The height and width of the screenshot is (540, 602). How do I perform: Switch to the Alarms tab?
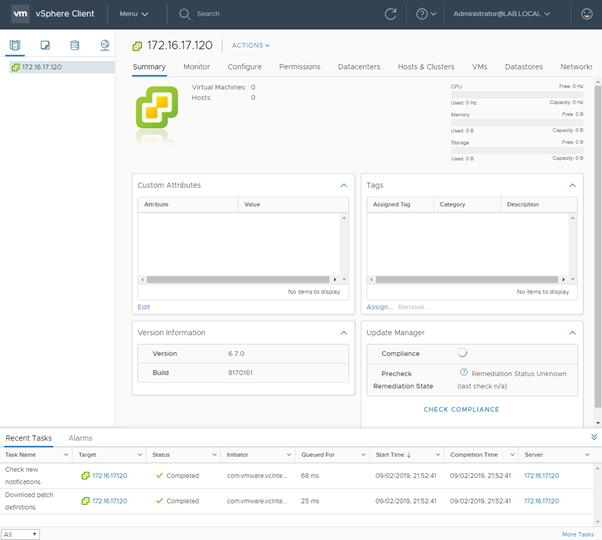[80, 438]
